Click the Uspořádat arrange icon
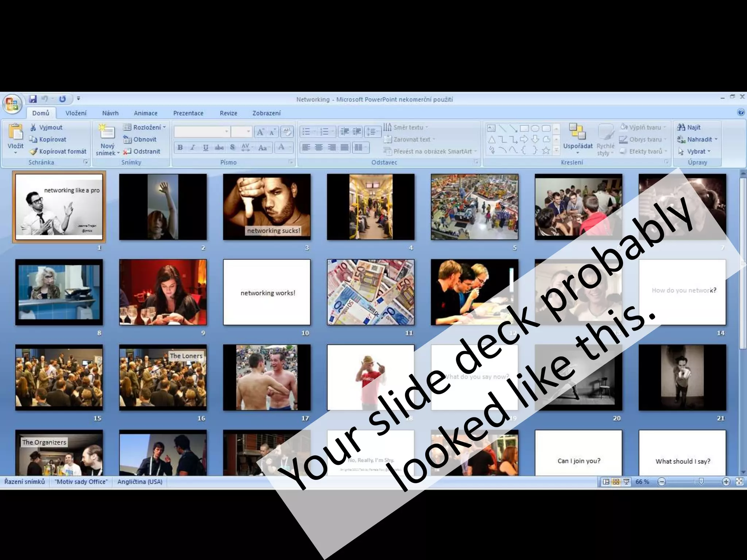 pyautogui.click(x=577, y=131)
